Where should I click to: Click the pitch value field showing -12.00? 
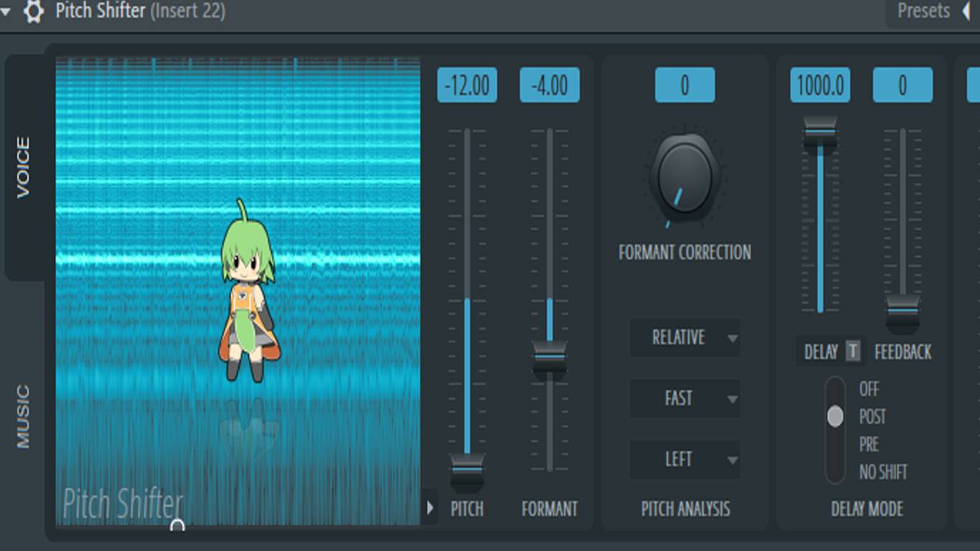click(467, 85)
